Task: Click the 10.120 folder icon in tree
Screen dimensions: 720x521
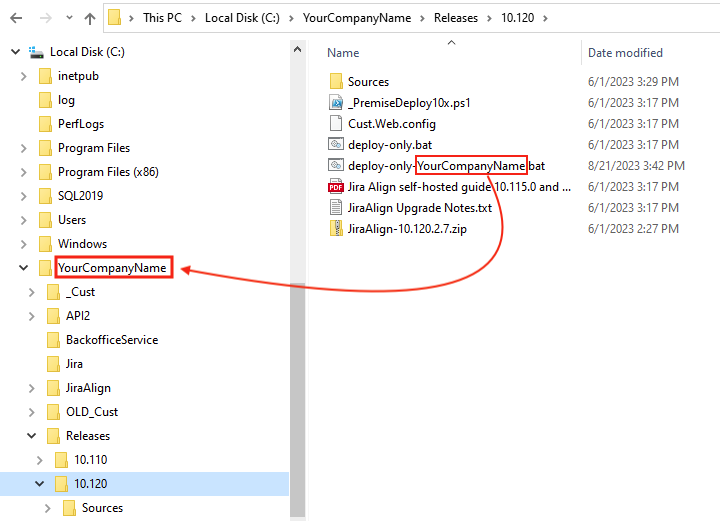Action: tap(61, 484)
